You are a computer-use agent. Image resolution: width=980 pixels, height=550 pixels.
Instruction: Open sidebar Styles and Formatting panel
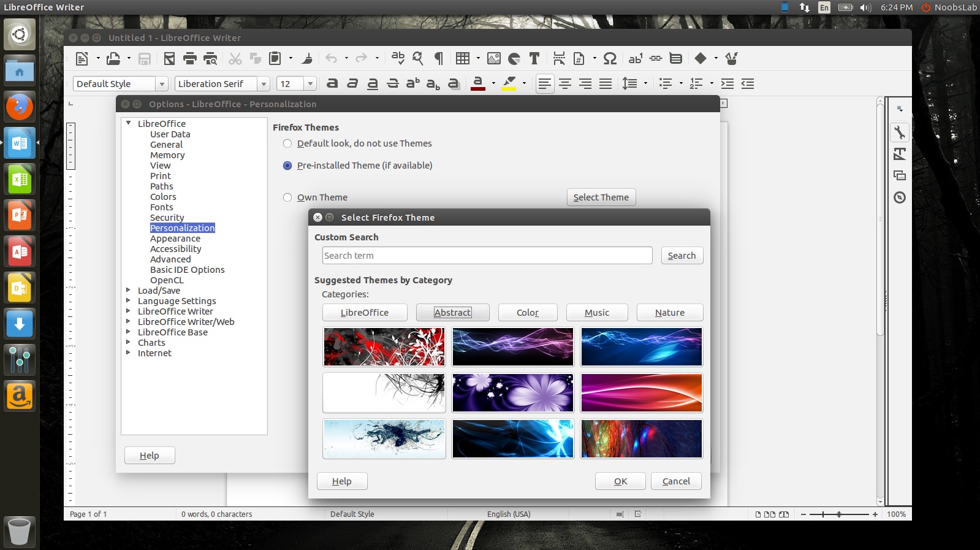(x=900, y=155)
